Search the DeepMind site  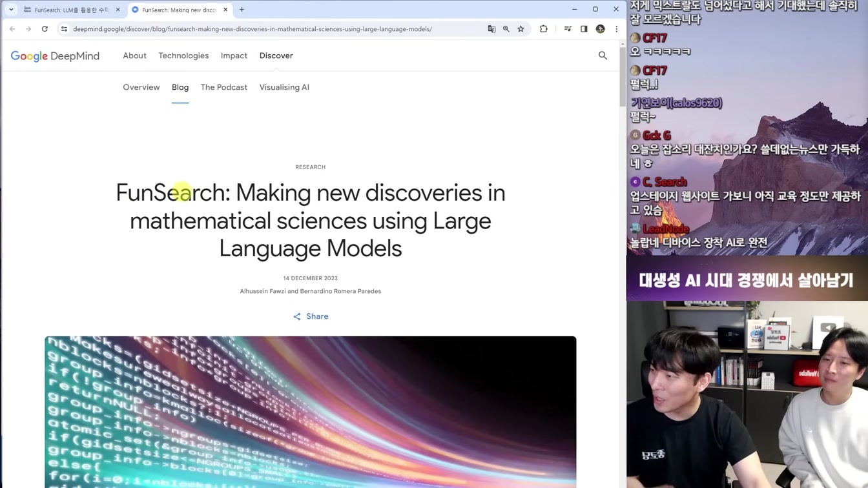pos(603,56)
